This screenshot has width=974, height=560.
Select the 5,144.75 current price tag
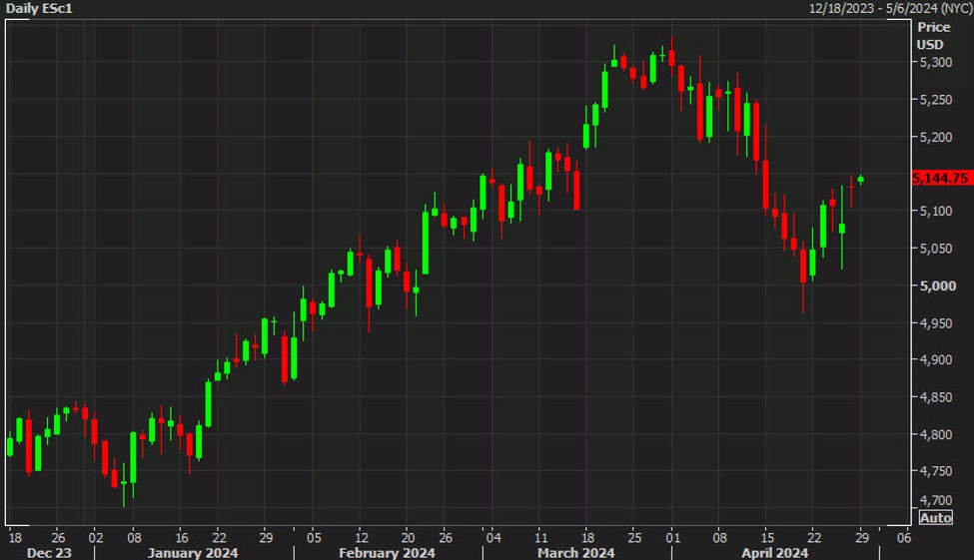coord(941,179)
